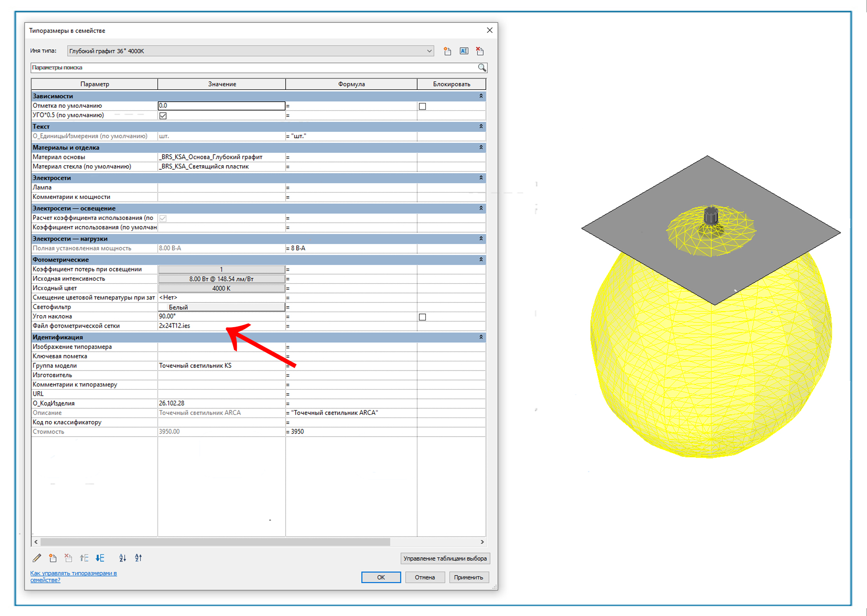Delete parameter using bottom toolbar icon
Image resolution: width=867 pixels, height=616 pixels.
68,558
